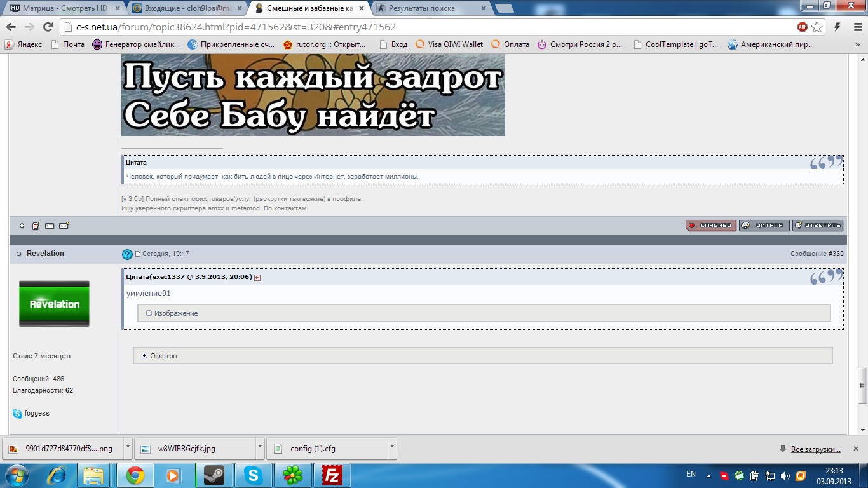Click the EN language indicator

tap(691, 474)
